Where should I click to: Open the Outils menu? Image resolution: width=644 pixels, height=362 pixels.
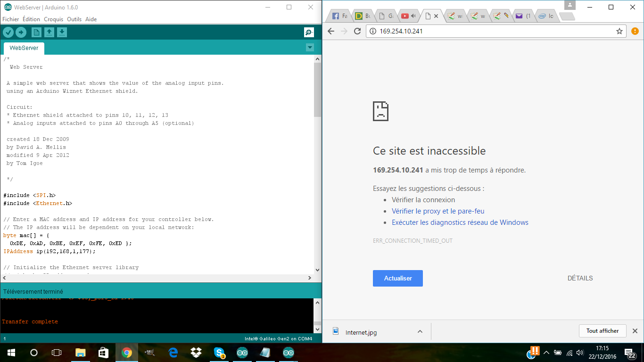[74, 19]
